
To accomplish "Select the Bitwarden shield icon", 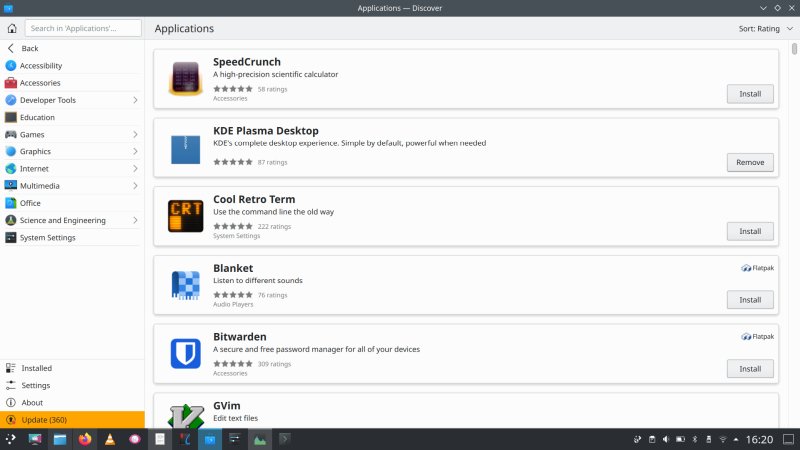I will pos(186,354).
